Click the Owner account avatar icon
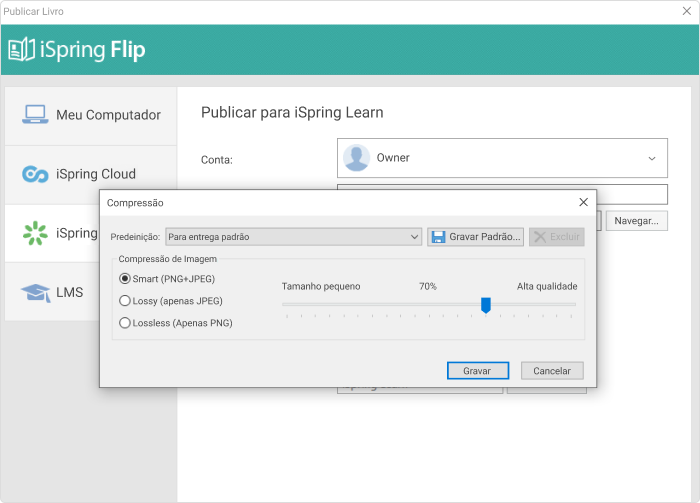 (356, 158)
